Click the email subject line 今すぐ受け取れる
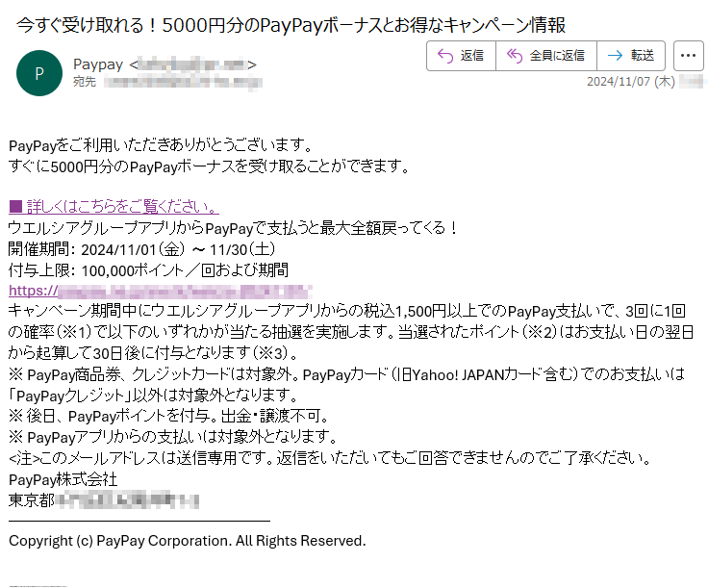 [291, 25]
